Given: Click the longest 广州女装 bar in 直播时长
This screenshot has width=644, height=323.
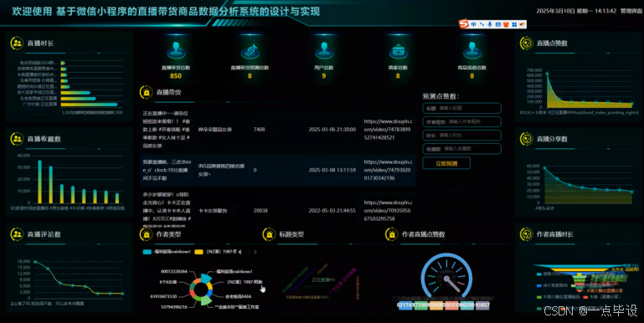Looking at the screenshot, I should [89, 105].
